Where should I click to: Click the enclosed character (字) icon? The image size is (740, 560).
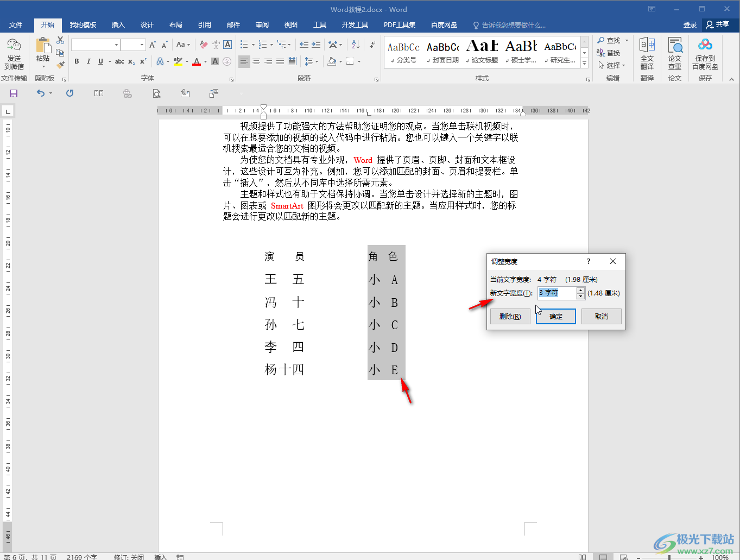227,61
